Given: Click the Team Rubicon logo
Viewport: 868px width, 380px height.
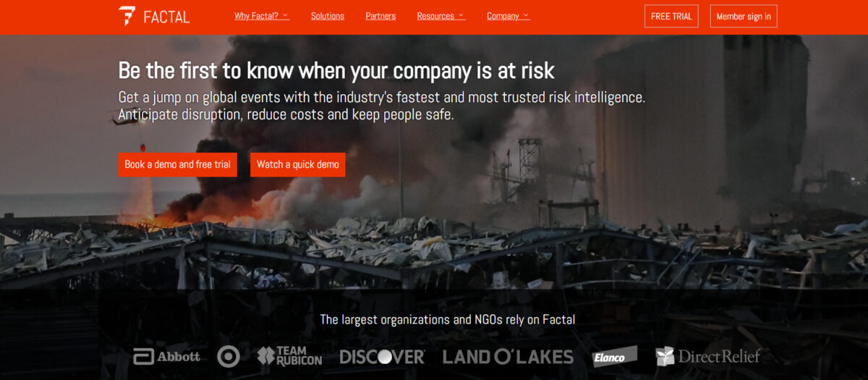Looking at the screenshot, I should tap(289, 356).
